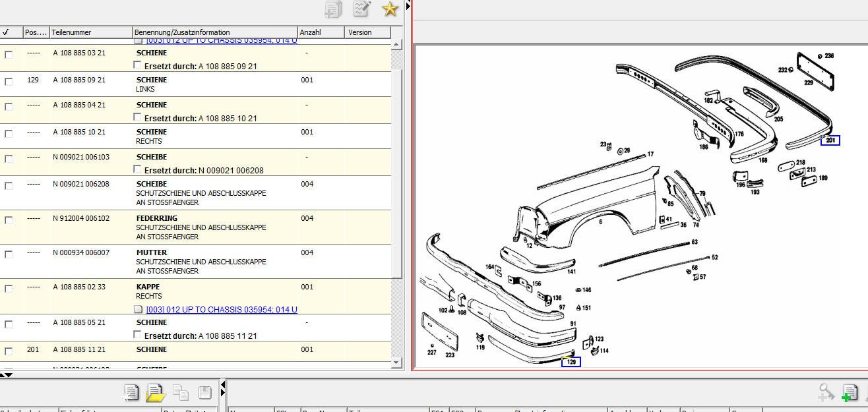Tick checkbox for row N 009021 006103
Screen dimensions: 868x412
tap(9, 159)
